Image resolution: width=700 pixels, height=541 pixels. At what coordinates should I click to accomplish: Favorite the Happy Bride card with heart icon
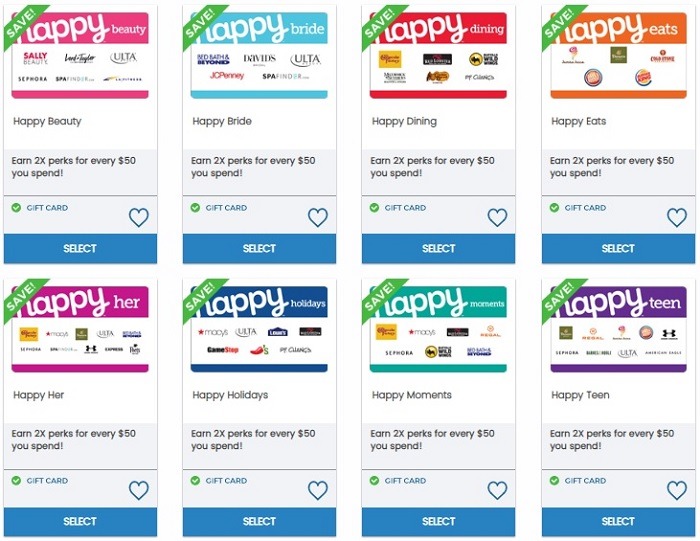(x=318, y=217)
